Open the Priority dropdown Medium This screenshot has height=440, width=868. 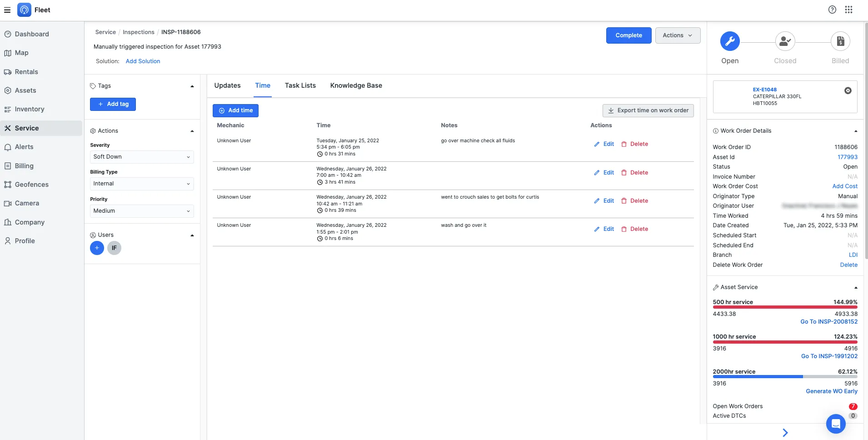[x=142, y=211]
